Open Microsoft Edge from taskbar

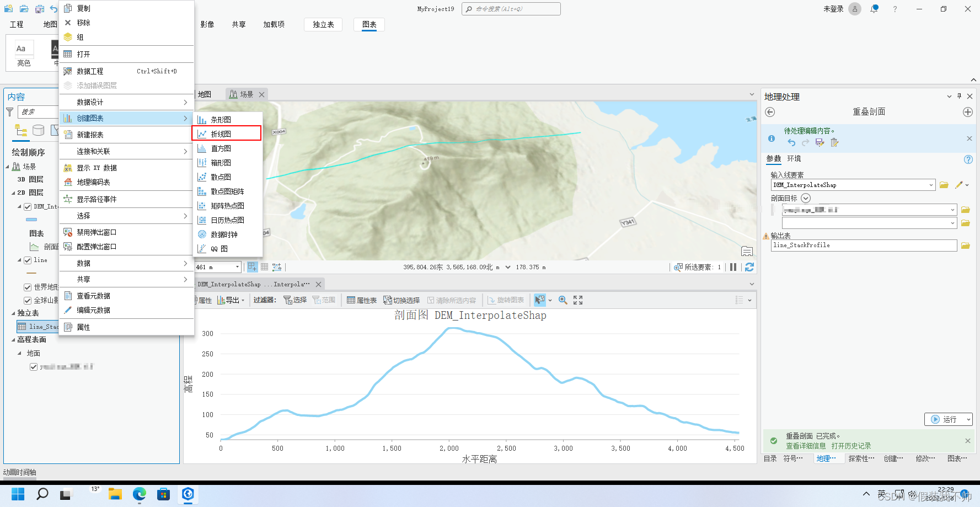pyautogui.click(x=140, y=494)
